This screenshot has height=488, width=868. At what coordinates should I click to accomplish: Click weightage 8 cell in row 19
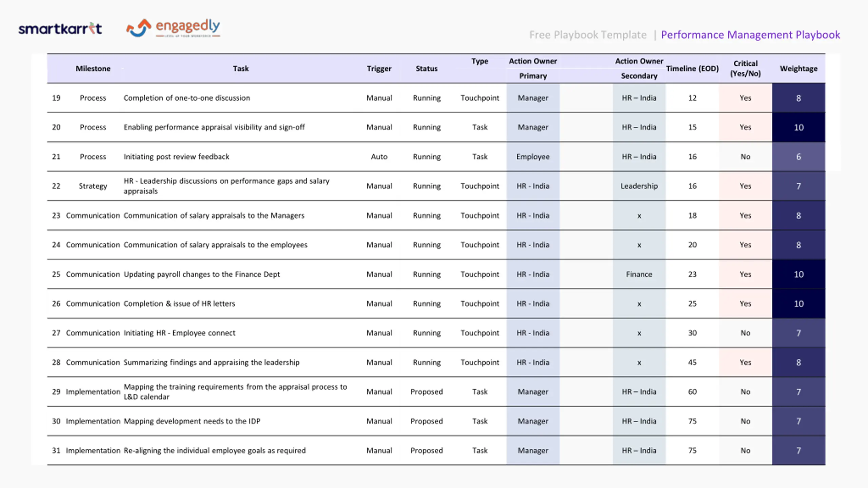[798, 98]
